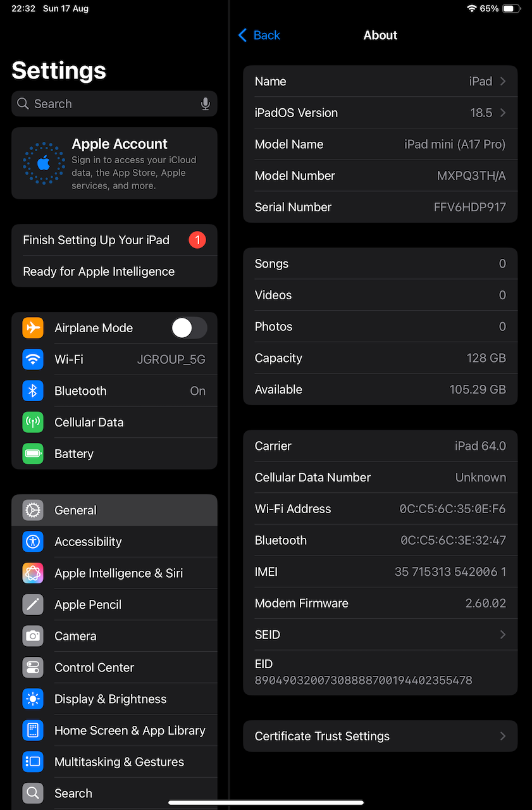Open Accessibility settings
Viewport: 532px width, 810px height.
[x=114, y=542]
